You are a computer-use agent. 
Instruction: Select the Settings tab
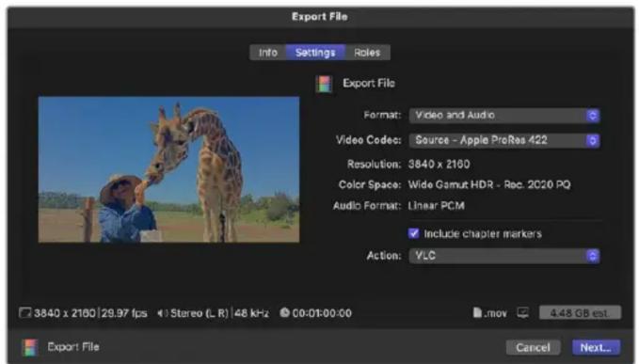315,53
